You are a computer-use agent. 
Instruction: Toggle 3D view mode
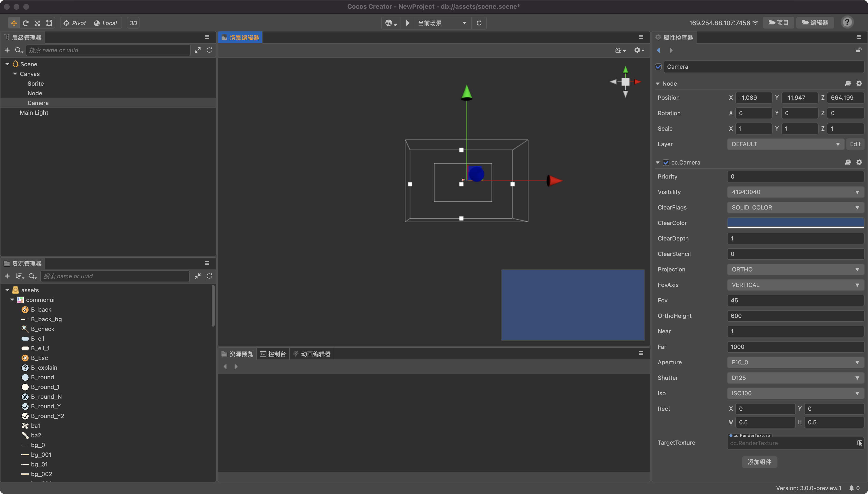(133, 23)
